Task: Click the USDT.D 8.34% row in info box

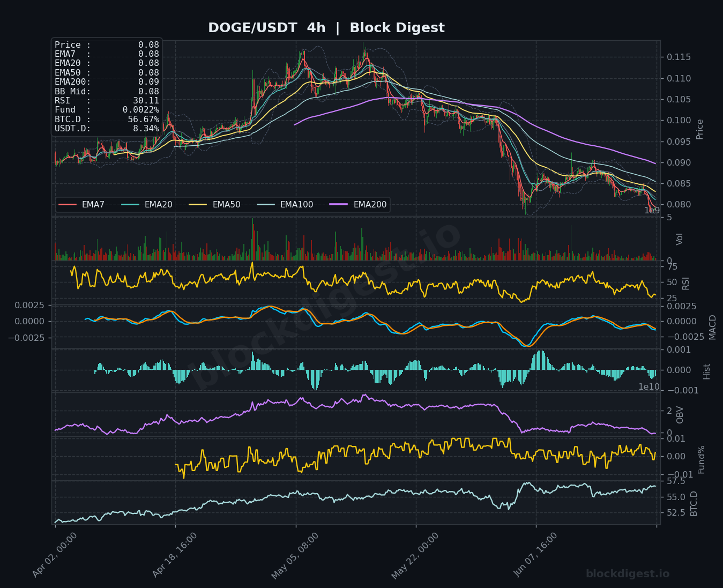Action: tap(107, 129)
